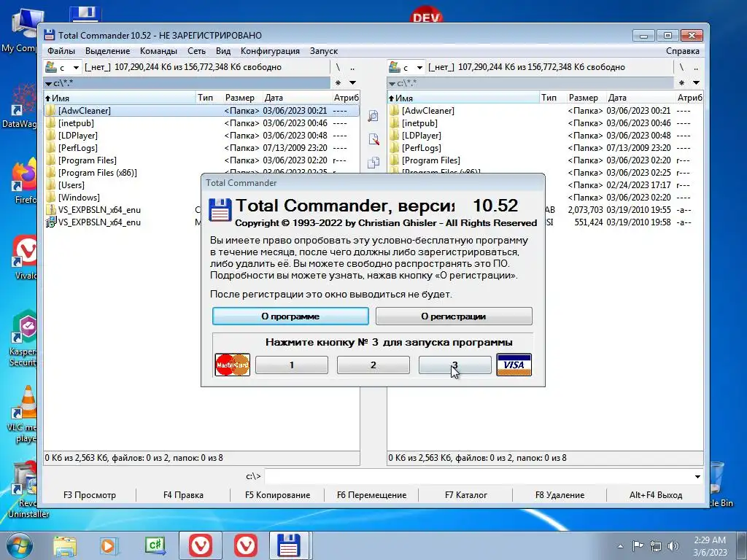Click the copy files icon between panels

click(373, 163)
